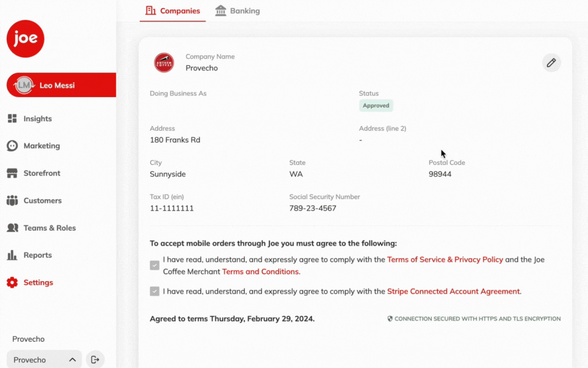Go to Storefront section
The height and width of the screenshot is (368, 588).
click(42, 173)
